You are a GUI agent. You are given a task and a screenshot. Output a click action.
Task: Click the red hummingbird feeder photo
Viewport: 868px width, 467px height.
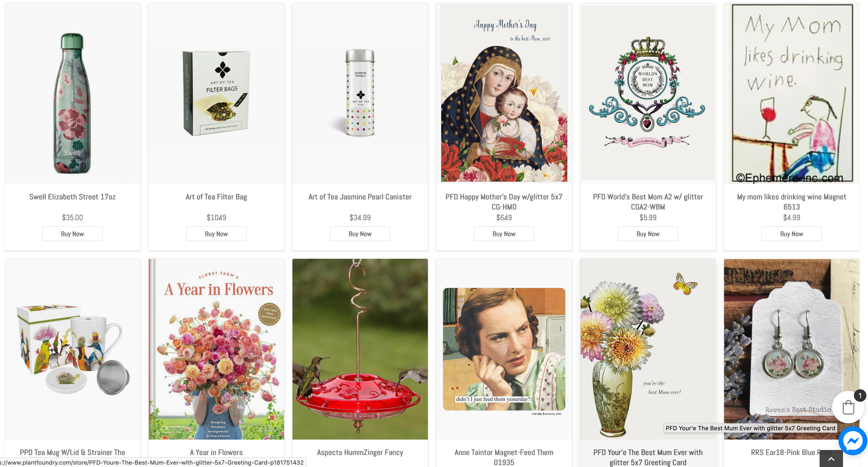360,349
